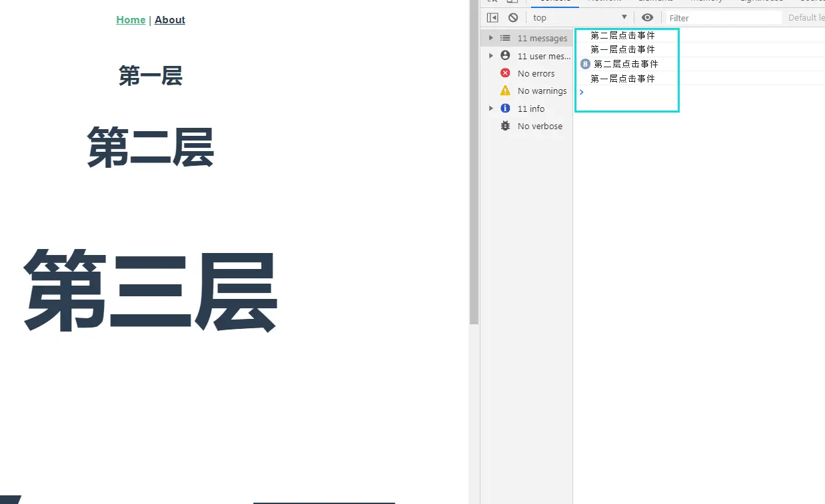Click the list icon beside 11 messages
The height and width of the screenshot is (504, 825).
point(505,38)
